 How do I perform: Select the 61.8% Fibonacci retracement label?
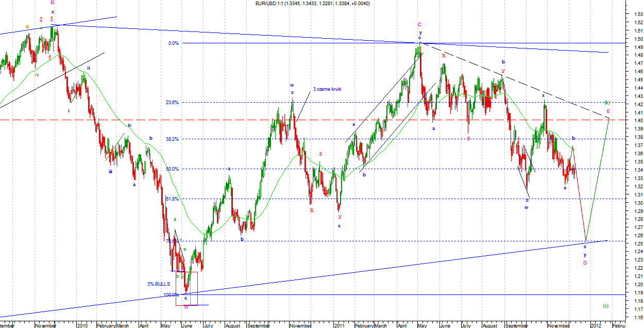(x=172, y=199)
